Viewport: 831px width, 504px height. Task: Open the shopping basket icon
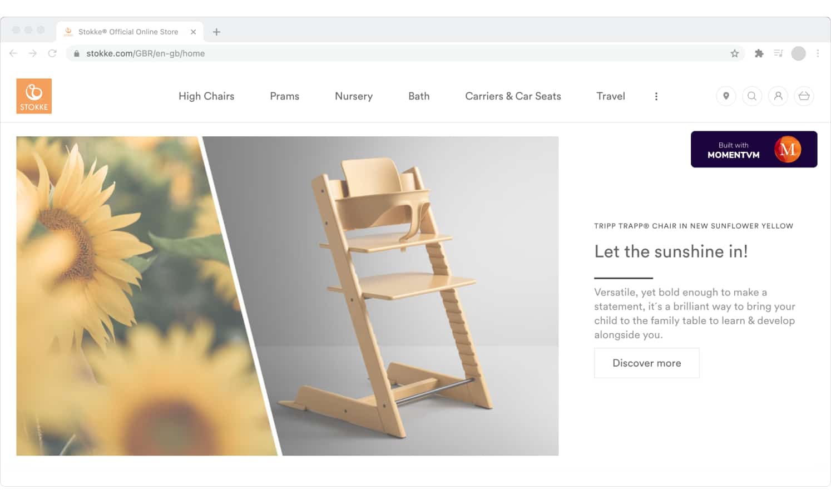804,96
